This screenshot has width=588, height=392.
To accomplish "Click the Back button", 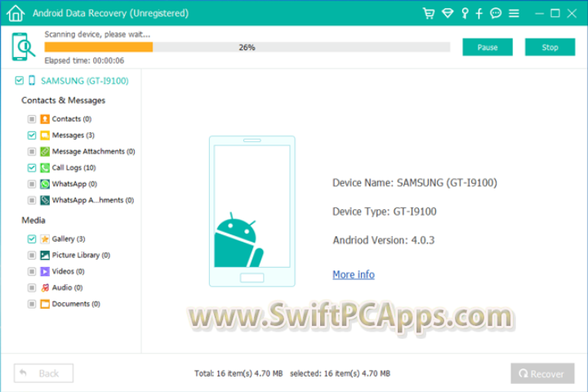I will tap(43, 373).
